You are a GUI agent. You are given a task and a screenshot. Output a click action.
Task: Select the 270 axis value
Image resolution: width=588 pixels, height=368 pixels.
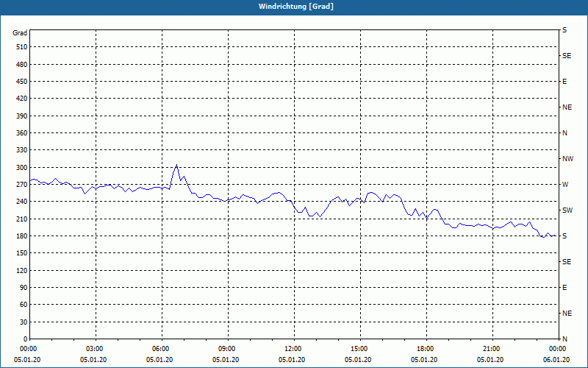coord(22,185)
